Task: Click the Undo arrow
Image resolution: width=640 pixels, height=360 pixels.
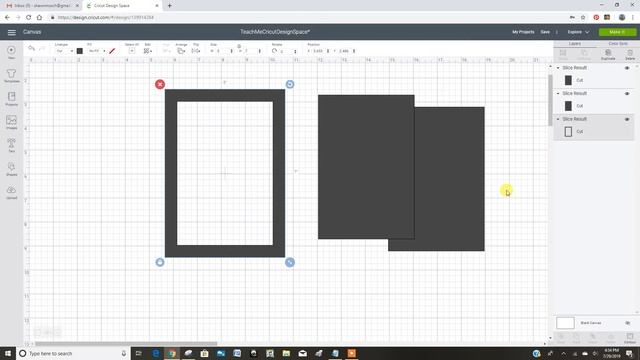Action: 31,49
